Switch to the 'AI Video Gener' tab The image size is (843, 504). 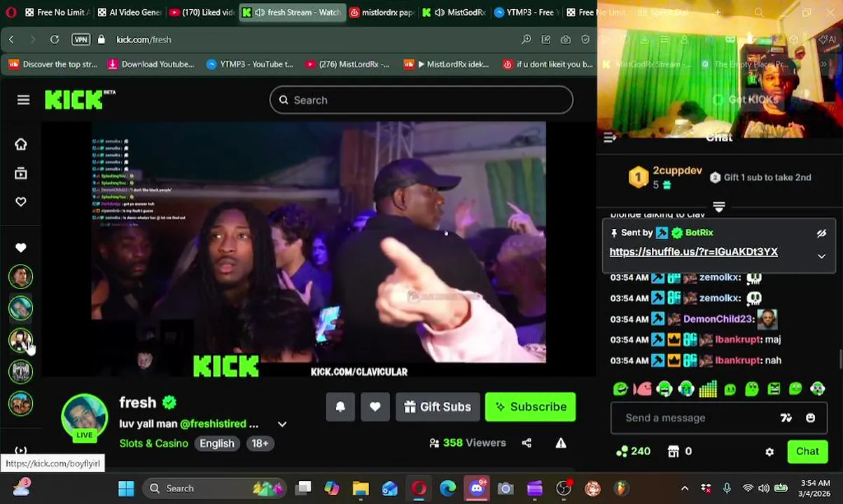pyautogui.click(x=130, y=13)
